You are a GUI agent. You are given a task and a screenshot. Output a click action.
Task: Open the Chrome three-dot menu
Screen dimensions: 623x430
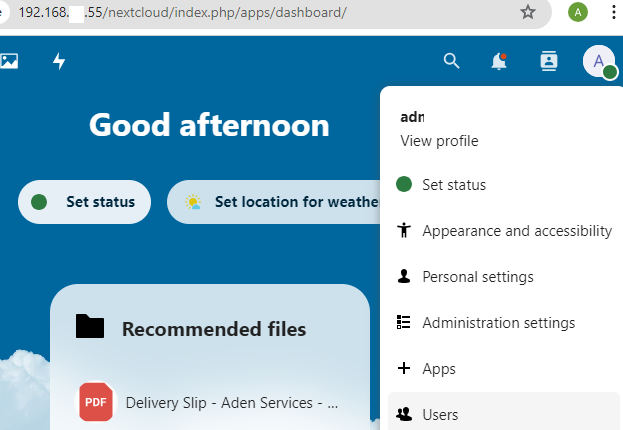pyautogui.click(x=614, y=12)
